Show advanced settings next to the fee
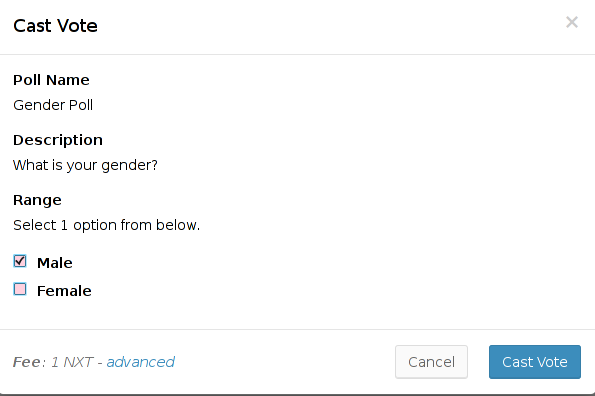 tap(140, 362)
